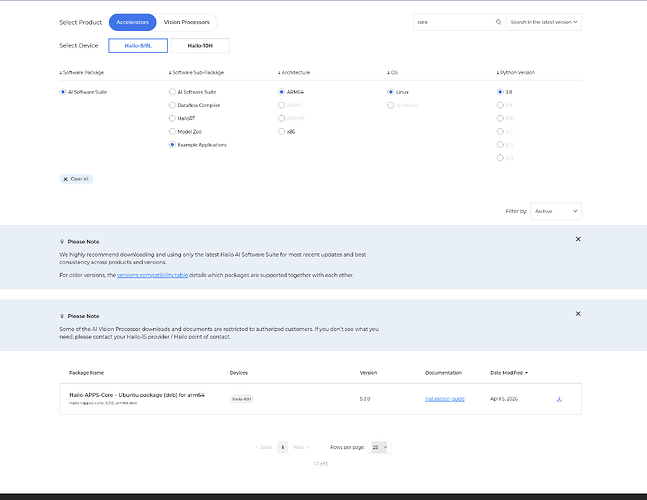Screen dimensions: 647x500
Task: Select Linux as the OS
Action: (390, 92)
